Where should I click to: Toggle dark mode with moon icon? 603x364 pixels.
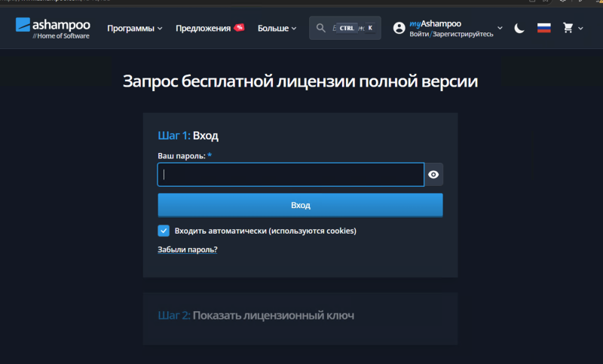(x=519, y=28)
